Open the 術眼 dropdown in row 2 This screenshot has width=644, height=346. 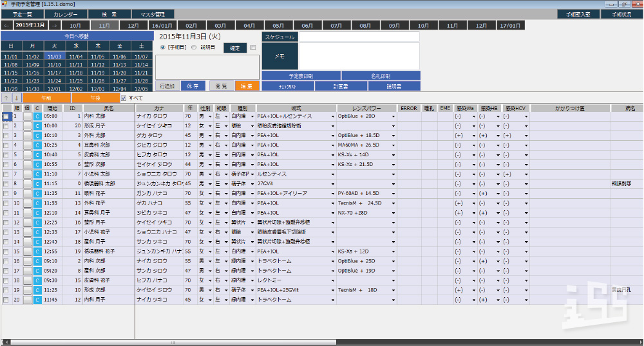[x=226, y=126]
